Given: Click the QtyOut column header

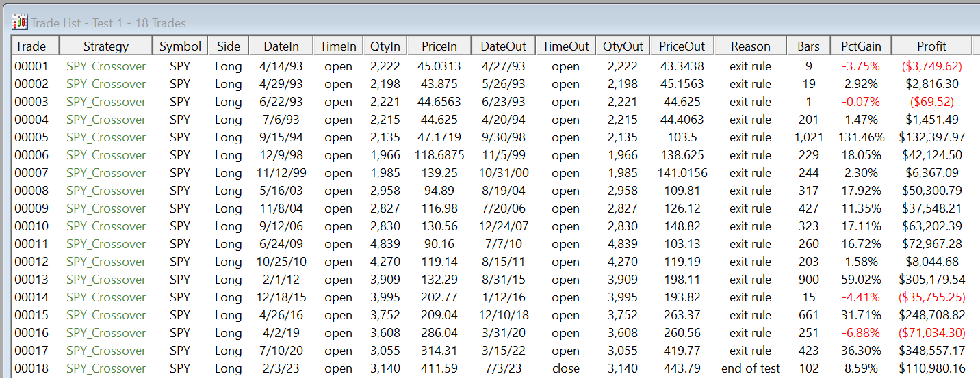Looking at the screenshot, I should click(623, 46).
